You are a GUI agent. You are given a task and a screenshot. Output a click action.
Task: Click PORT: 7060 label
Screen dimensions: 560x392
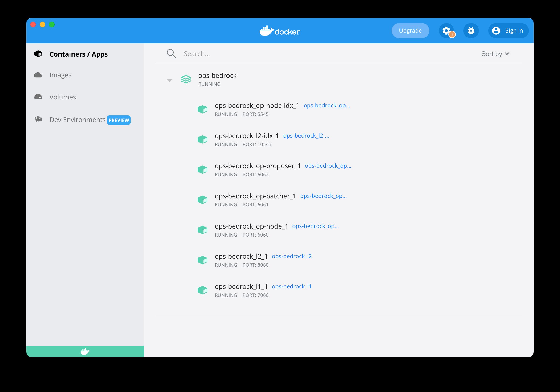[x=255, y=295]
